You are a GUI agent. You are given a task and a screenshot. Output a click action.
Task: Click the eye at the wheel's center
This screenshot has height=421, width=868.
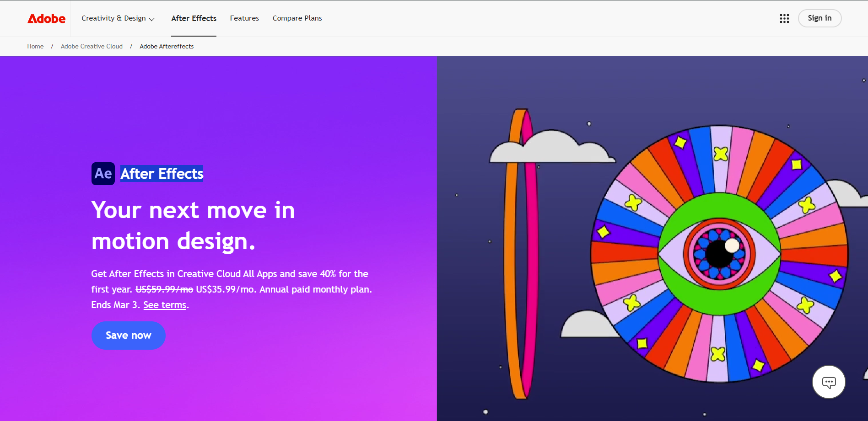tap(719, 253)
